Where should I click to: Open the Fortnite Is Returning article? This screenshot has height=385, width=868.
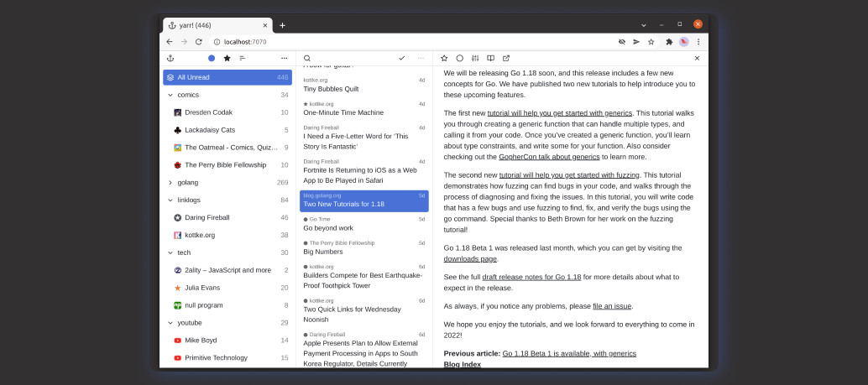(x=364, y=171)
